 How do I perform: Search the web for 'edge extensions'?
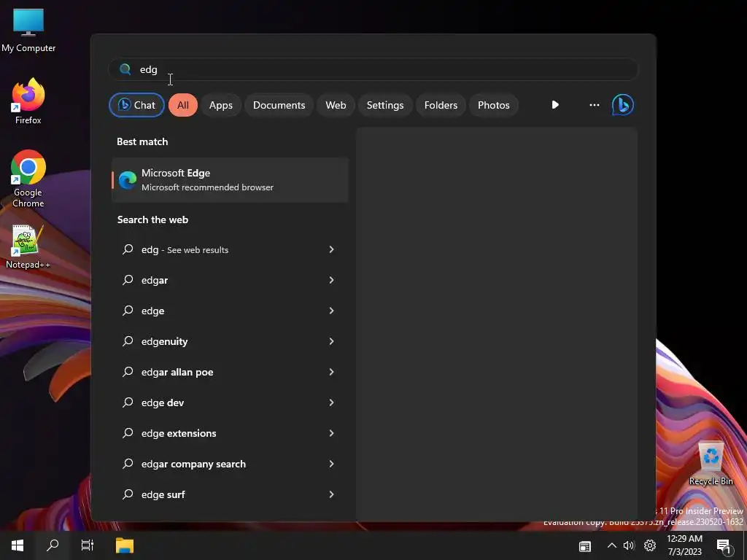pos(230,433)
